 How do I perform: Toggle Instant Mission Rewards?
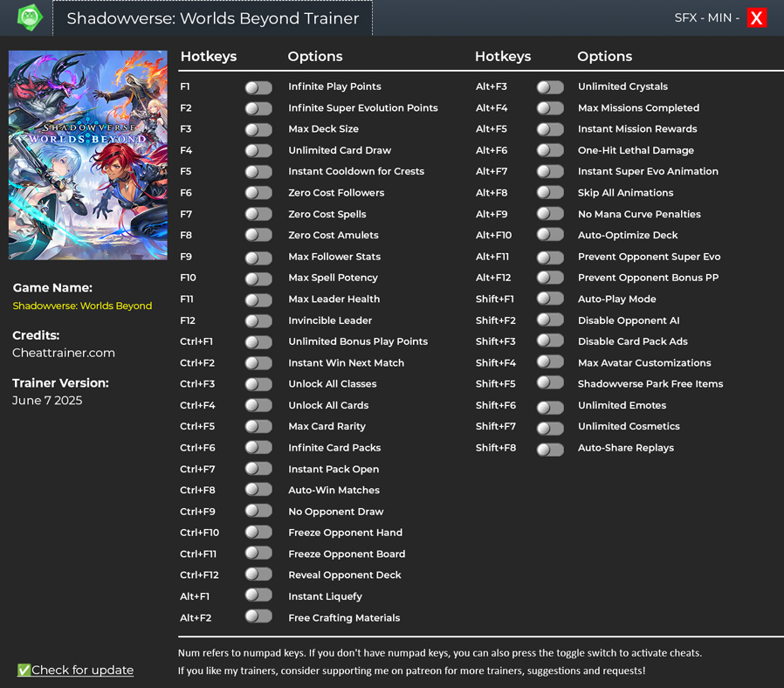[x=550, y=130]
